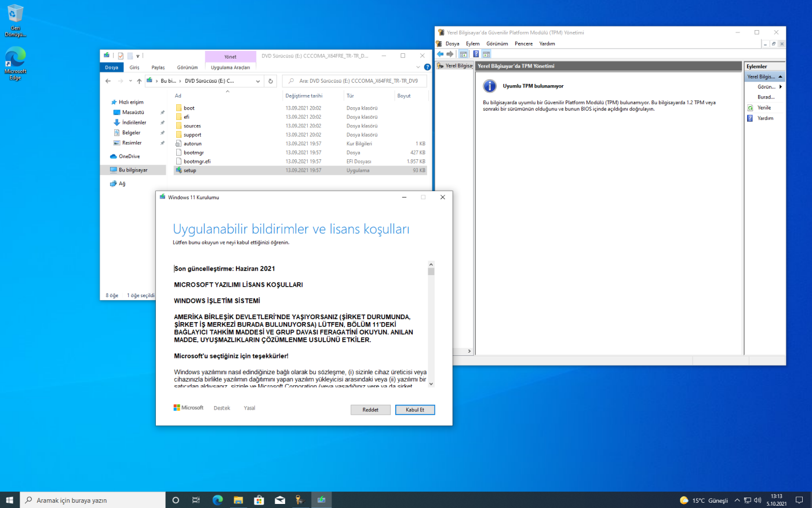Open Yardım menu in TPM window
This screenshot has height=508, width=812.
coord(547,43)
